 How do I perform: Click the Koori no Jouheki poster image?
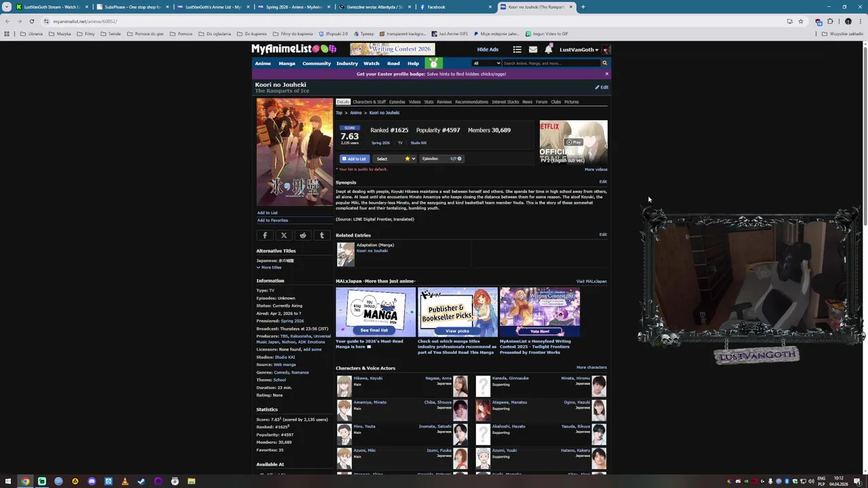(x=294, y=152)
